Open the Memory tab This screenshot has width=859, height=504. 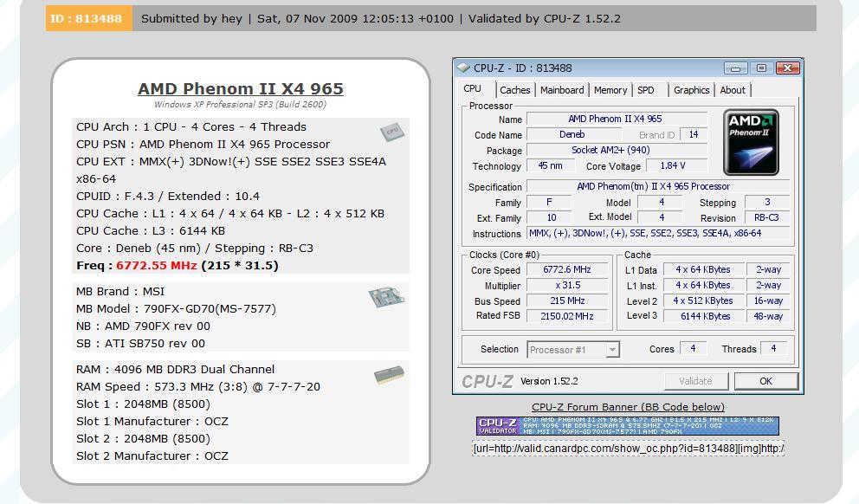[610, 90]
